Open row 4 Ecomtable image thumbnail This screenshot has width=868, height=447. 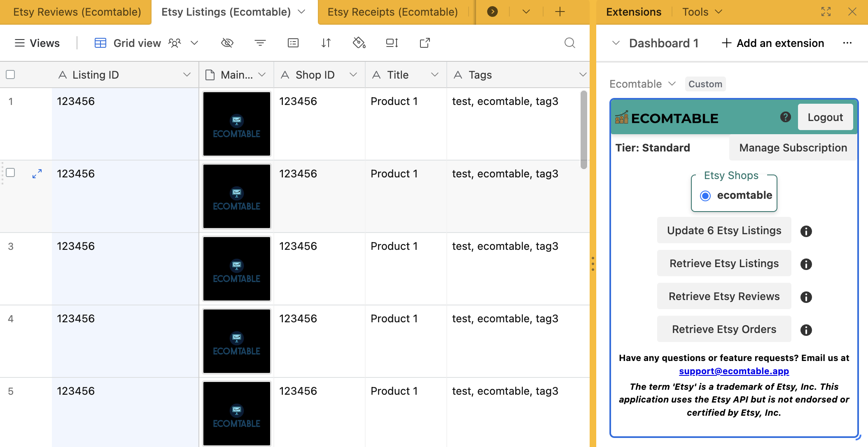(237, 341)
